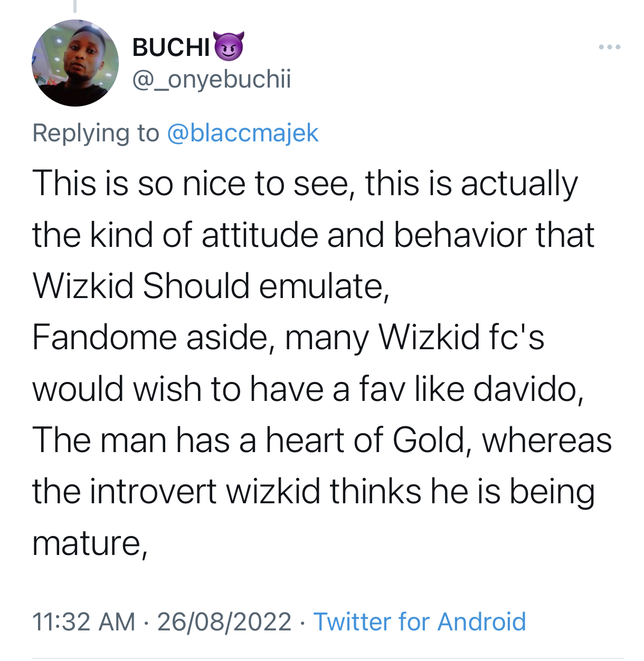Open the three-dot more options menu
Viewport: 644px width, 661px height.
pos(610,47)
